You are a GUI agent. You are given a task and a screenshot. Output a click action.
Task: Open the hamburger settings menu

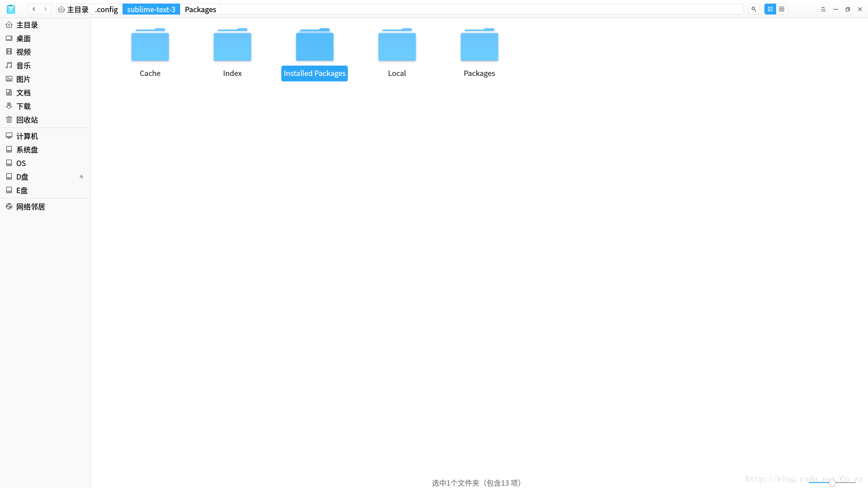pos(823,9)
